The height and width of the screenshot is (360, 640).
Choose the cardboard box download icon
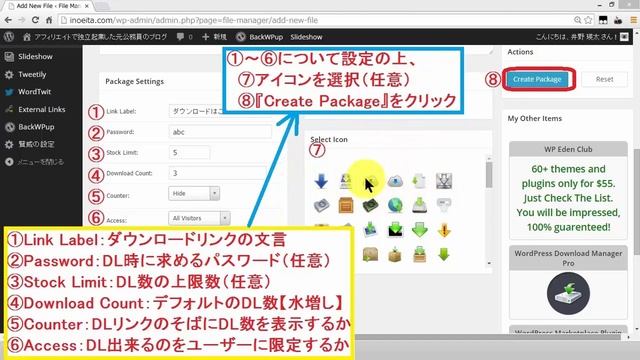point(395,254)
